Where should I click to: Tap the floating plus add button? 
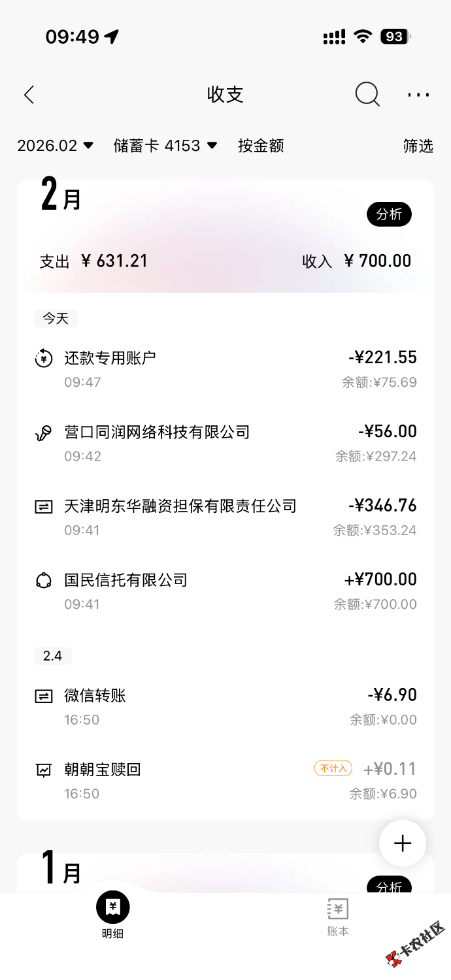point(403,843)
